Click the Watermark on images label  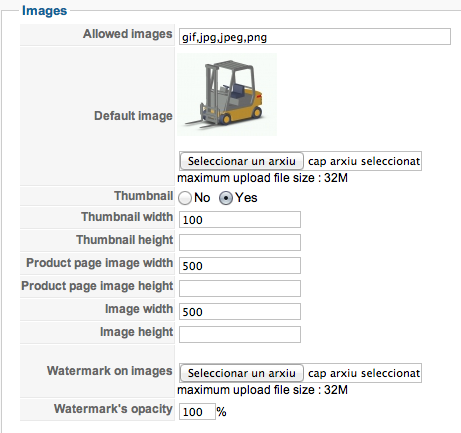110,371
